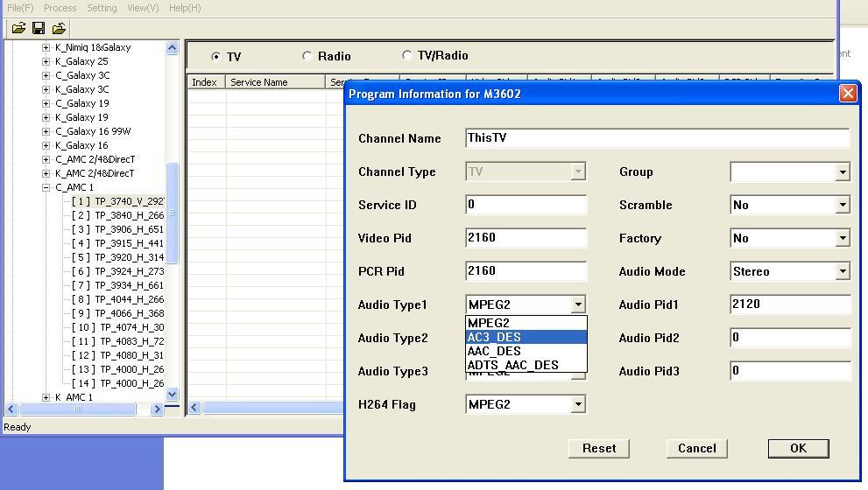Select the Radio radio button
This screenshot has height=490, width=868.
[x=307, y=56]
